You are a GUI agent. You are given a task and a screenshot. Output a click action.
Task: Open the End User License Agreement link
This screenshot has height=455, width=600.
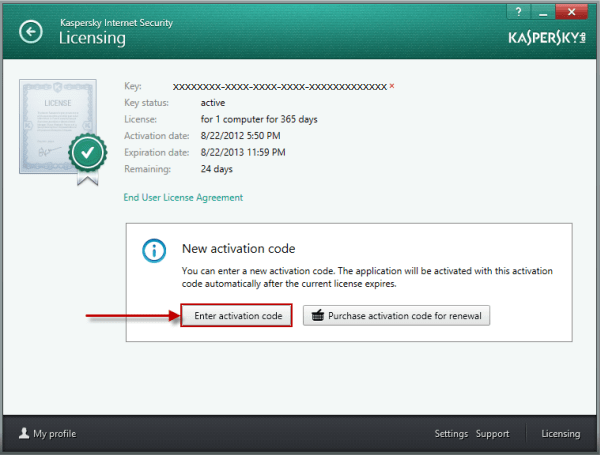(x=183, y=197)
